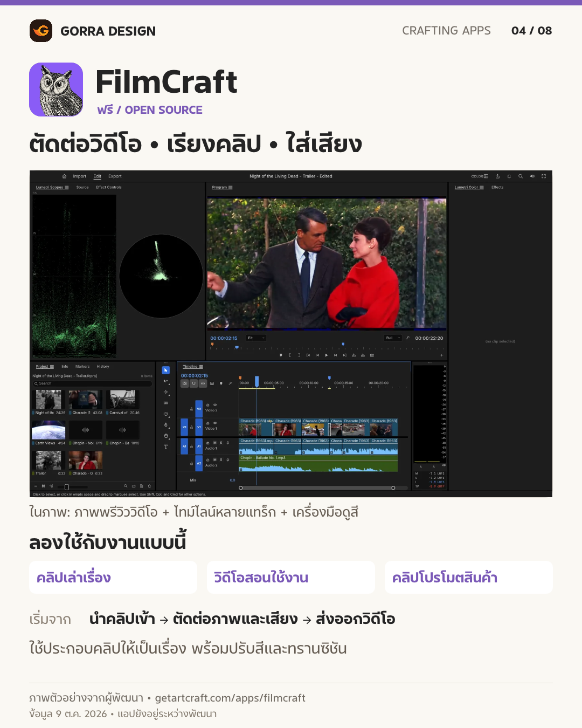Switch to Markers tab in Project panel
The image size is (582, 728).
coord(82,366)
